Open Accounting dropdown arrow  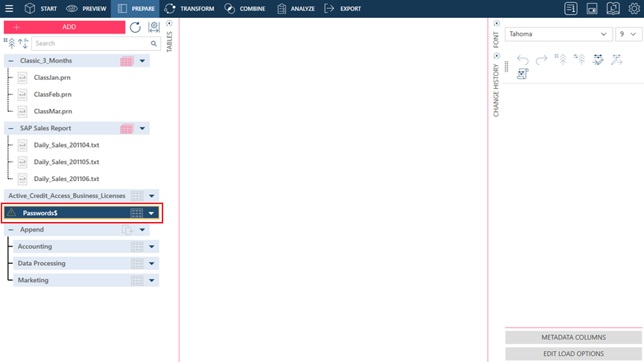151,247
